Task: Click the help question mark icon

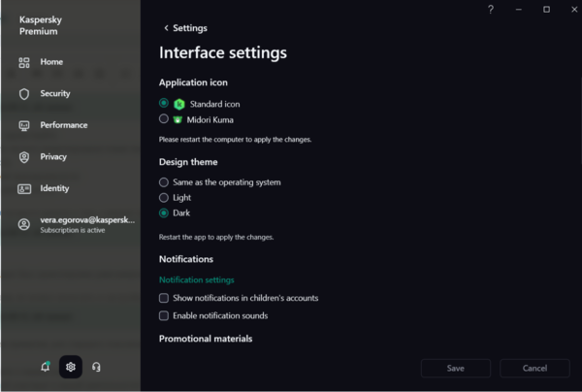Action: [x=491, y=10]
